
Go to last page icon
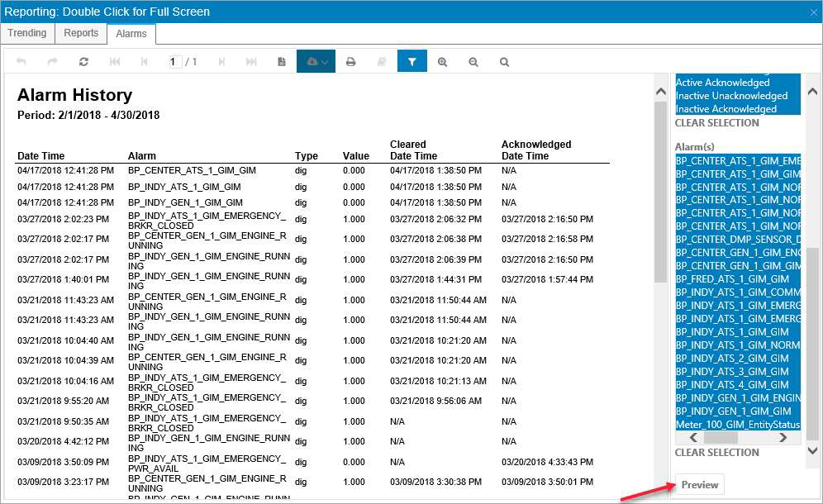tap(251, 62)
